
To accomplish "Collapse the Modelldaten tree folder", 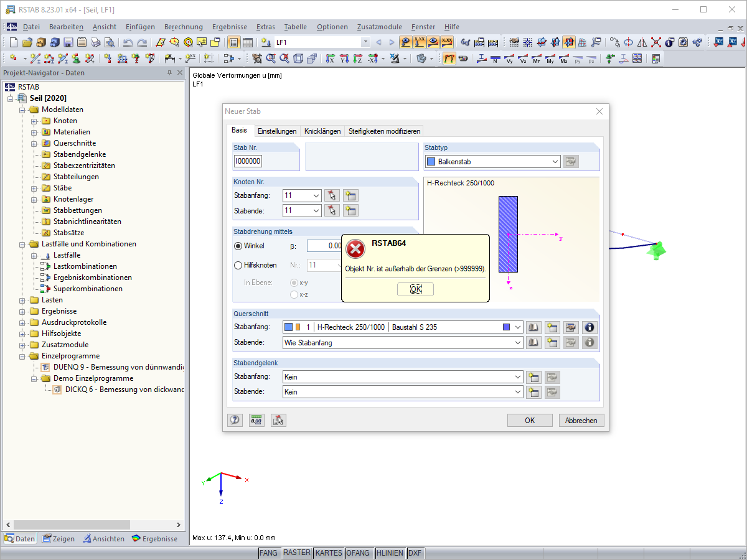I will [x=22, y=110].
